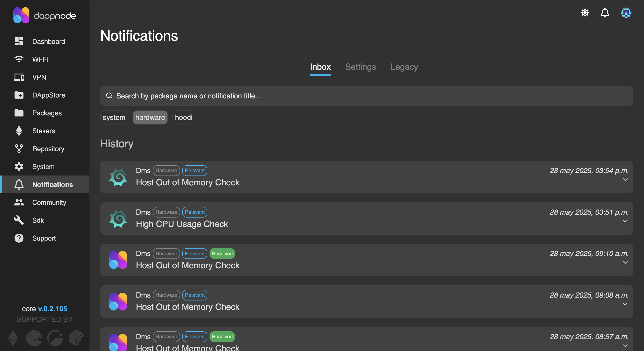Open the bell notifications icon in top bar

[605, 13]
